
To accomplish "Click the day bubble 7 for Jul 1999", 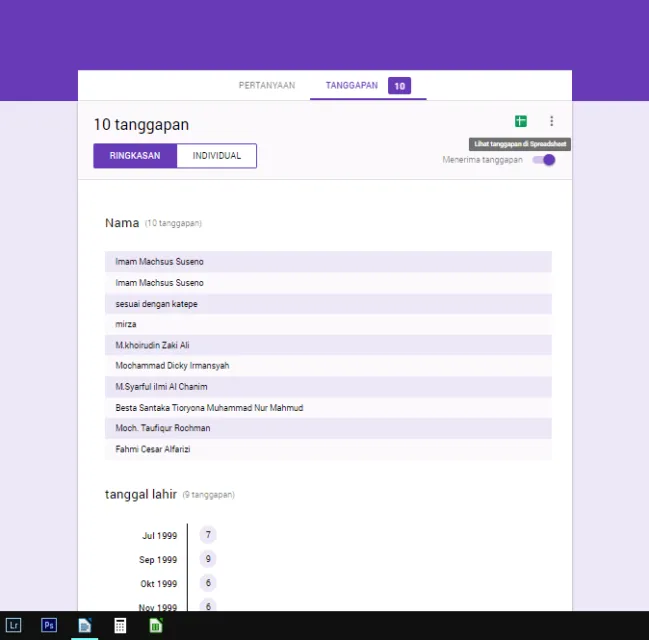I will point(208,535).
